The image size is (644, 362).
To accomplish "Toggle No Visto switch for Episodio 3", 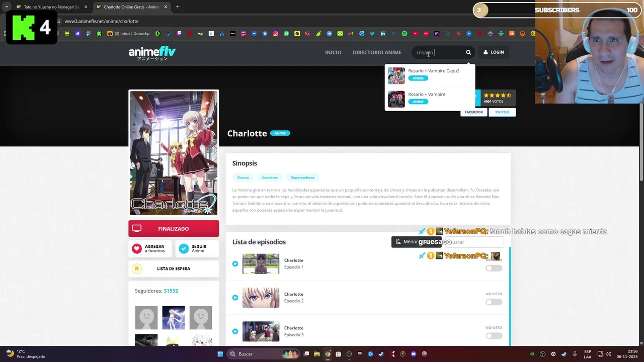I will point(494,335).
